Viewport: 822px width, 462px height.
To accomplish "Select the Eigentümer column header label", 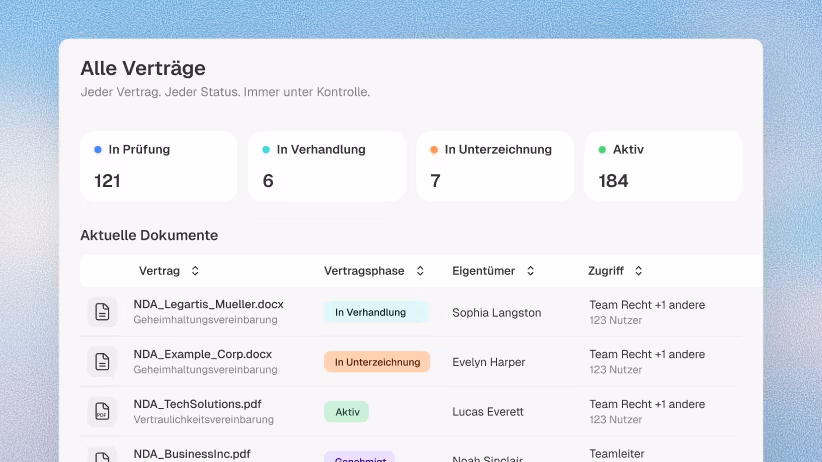I will pyautogui.click(x=484, y=271).
